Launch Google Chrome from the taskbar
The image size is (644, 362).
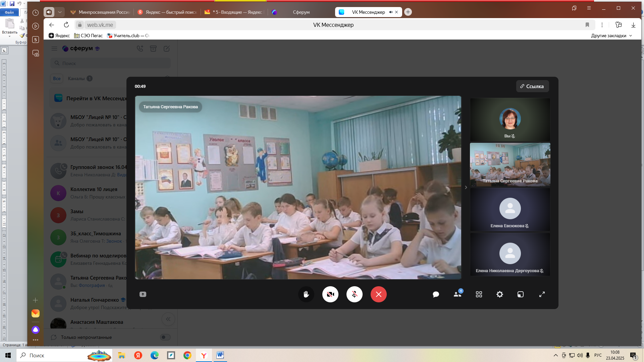(187, 355)
